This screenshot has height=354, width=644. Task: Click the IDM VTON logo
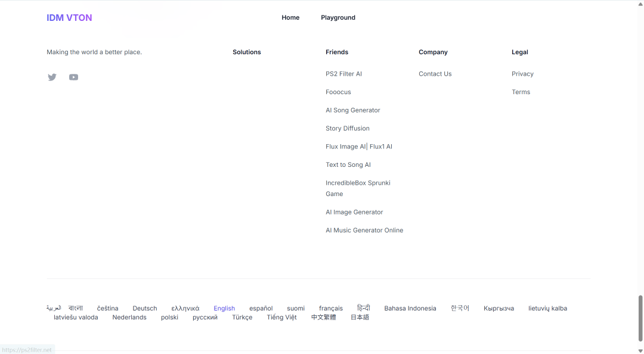point(69,18)
